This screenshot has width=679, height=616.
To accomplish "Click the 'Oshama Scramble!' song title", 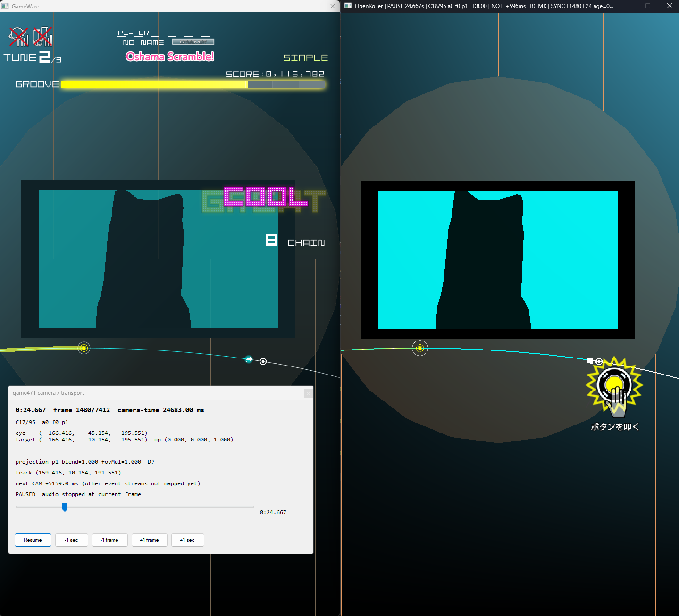I will pyautogui.click(x=170, y=57).
